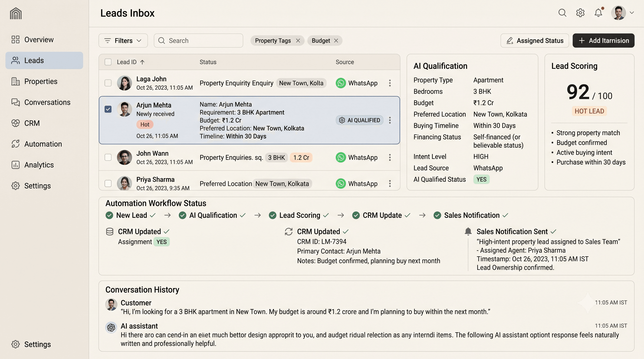
Task: Open the Filters dropdown
Action: [123, 40]
